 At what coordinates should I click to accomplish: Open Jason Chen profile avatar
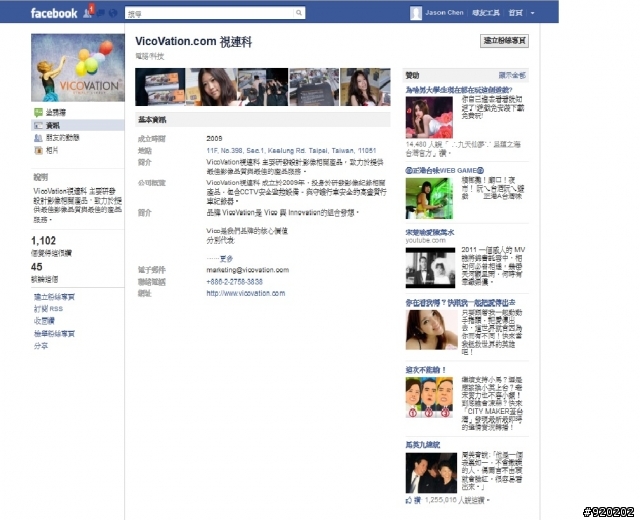pos(416,13)
